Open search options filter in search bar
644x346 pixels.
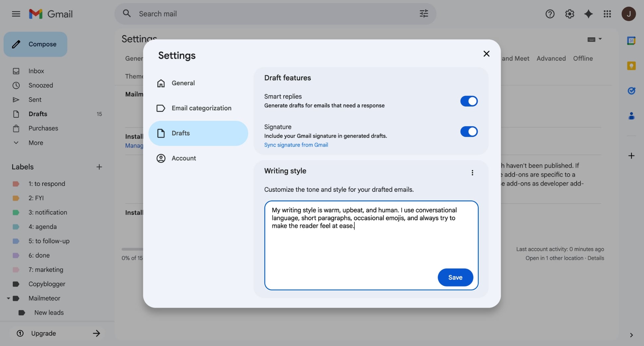pos(424,14)
